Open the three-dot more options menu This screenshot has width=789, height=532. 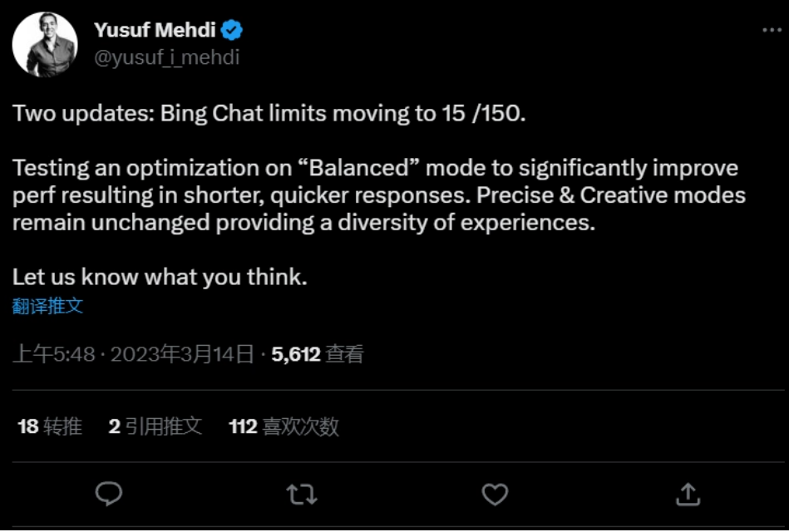(x=772, y=30)
